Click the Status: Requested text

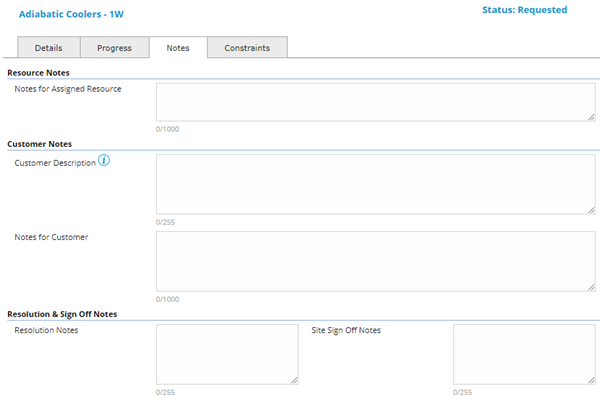[524, 10]
